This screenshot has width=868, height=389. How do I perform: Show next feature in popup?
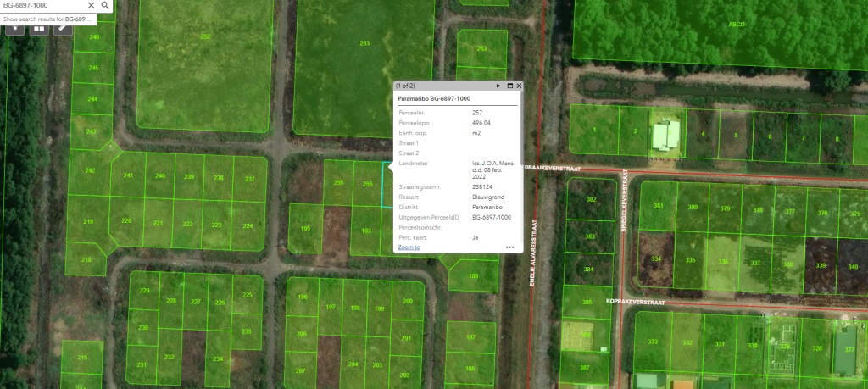point(498,86)
